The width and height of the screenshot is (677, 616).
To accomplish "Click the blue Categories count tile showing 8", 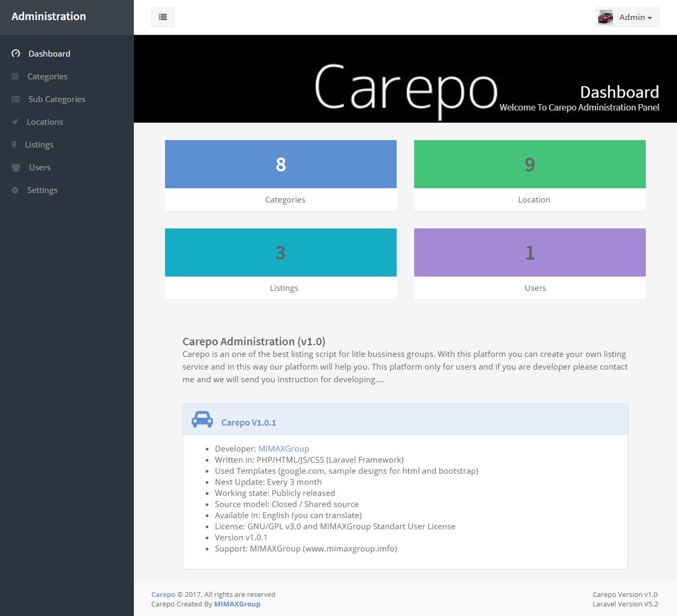I will [281, 164].
